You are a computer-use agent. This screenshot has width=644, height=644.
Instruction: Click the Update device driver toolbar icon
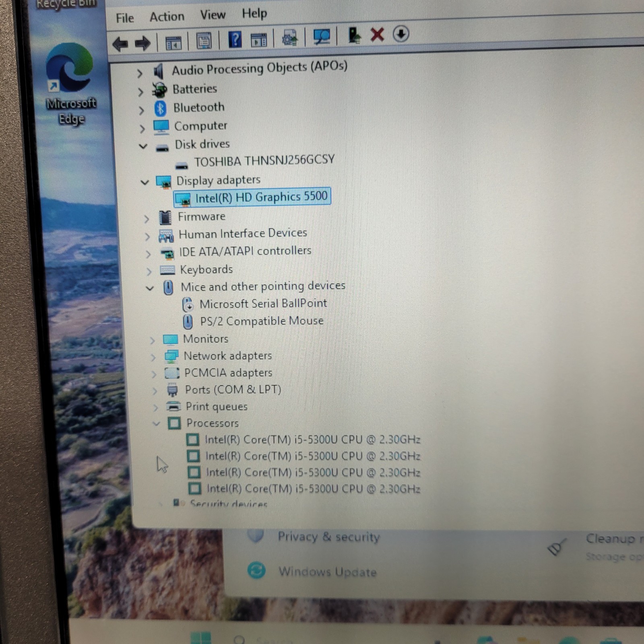pos(290,38)
